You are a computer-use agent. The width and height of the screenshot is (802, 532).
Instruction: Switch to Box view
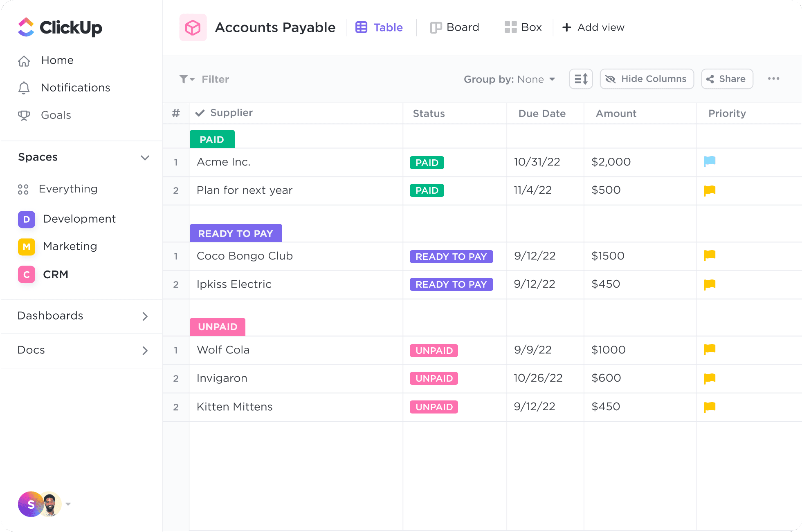pos(521,27)
